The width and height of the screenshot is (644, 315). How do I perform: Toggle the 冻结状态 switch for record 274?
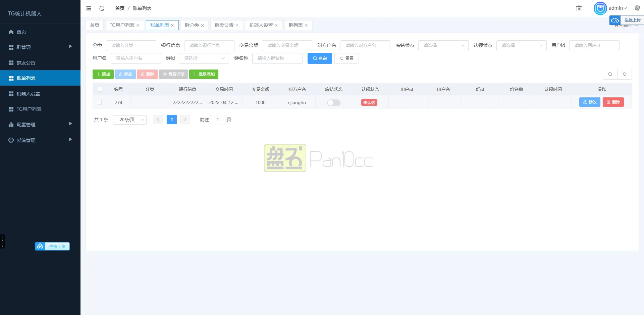tap(333, 102)
